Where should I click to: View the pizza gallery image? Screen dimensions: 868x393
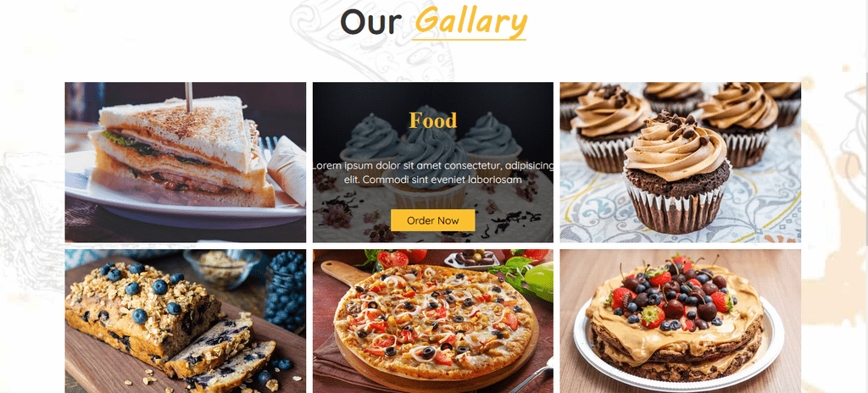[432, 321]
